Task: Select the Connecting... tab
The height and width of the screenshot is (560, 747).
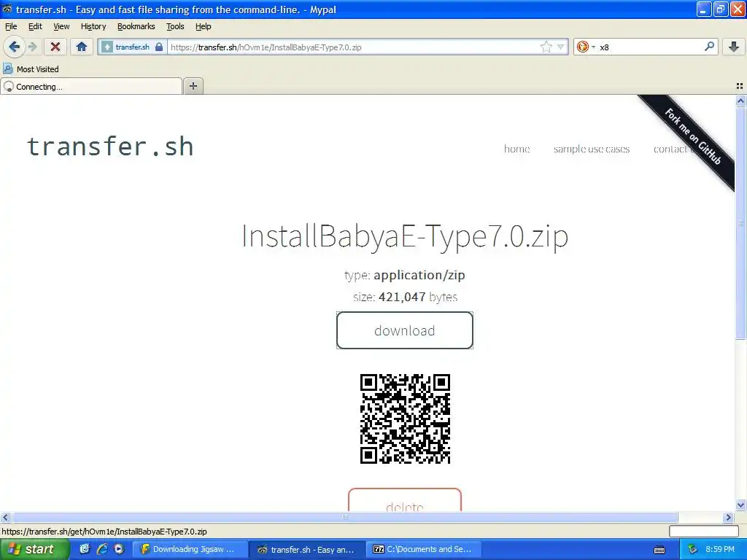Action: tap(91, 87)
